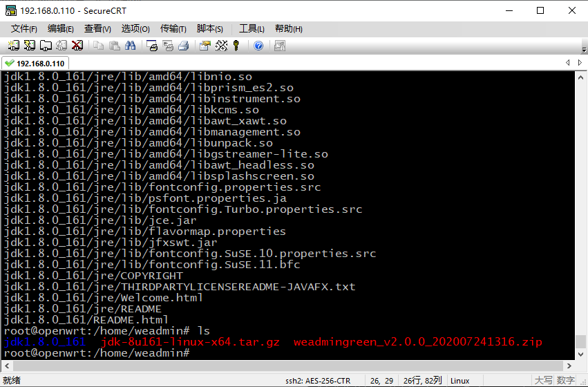Image resolution: width=588 pixels, height=387 pixels.
Task: Open the 文件(F) menu
Action: tap(24, 28)
